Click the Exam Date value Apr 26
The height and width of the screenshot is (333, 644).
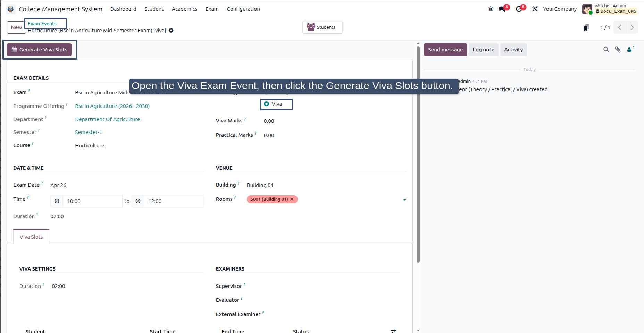coord(58,185)
